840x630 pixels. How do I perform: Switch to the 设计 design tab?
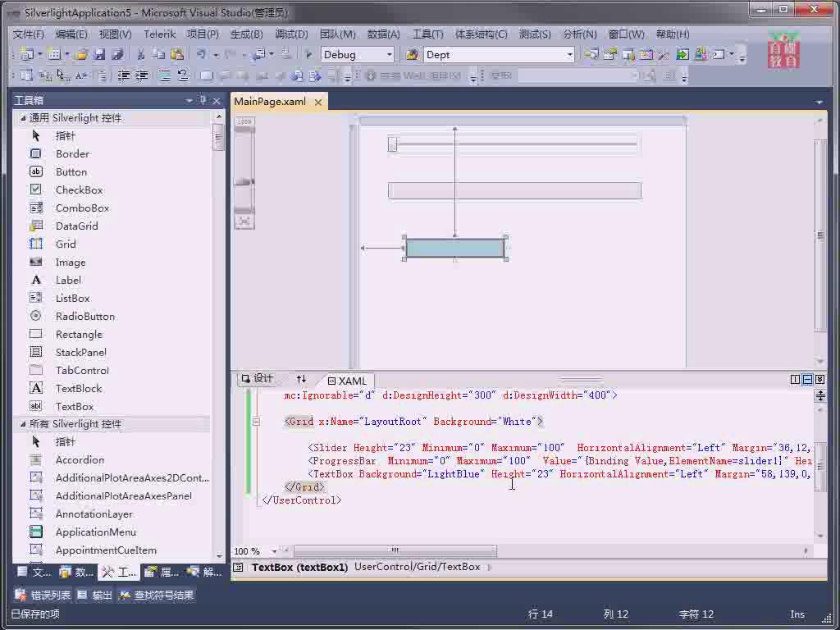pyautogui.click(x=257, y=379)
